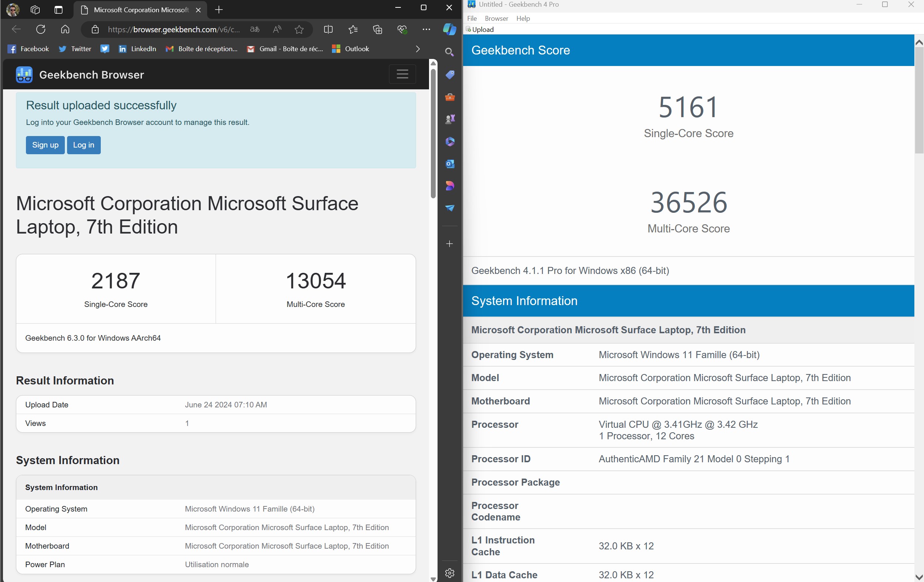Open the sidebar Games chess icon
This screenshot has width=924, height=582.
[450, 119]
